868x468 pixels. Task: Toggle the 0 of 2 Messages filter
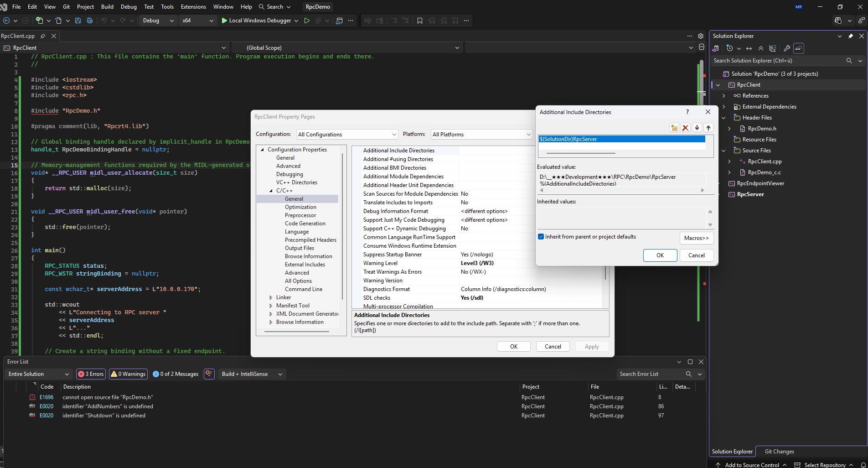[176, 374]
